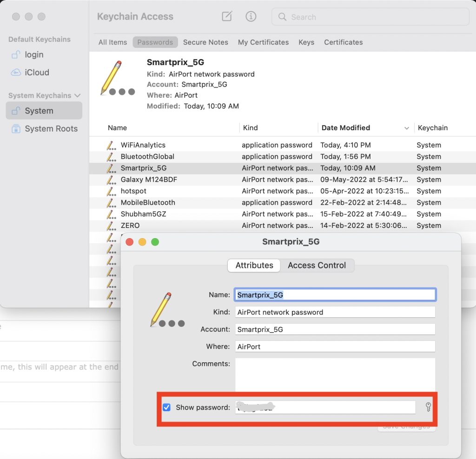Screen dimensions: 476x459
Task: Click the pencil icon beside WiFiAnalytics
Action: [111, 146]
